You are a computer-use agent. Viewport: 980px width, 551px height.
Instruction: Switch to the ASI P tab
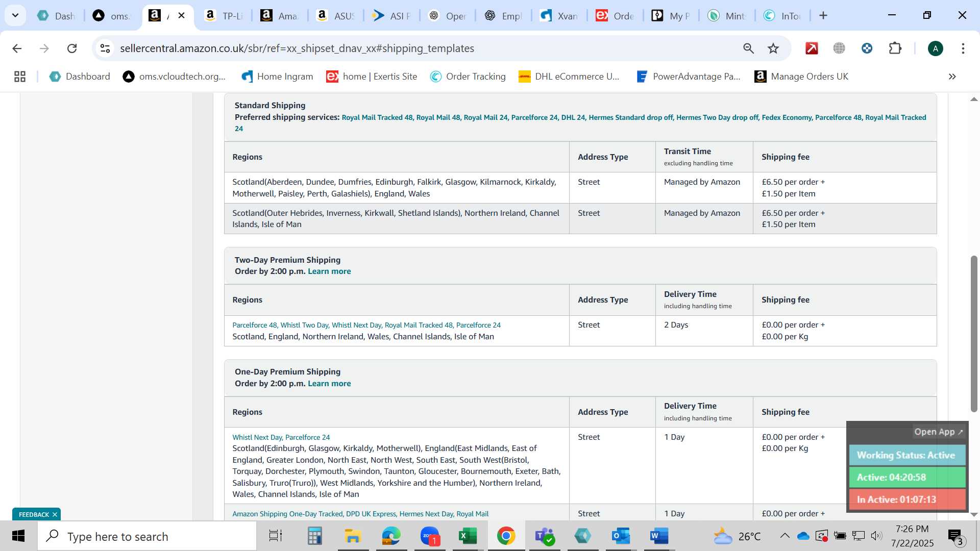[x=391, y=16]
